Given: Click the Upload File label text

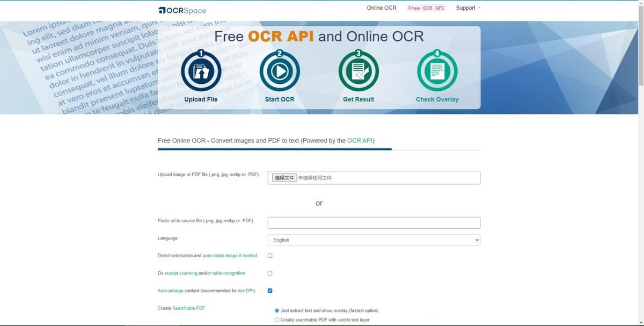Looking at the screenshot, I should point(201,99).
